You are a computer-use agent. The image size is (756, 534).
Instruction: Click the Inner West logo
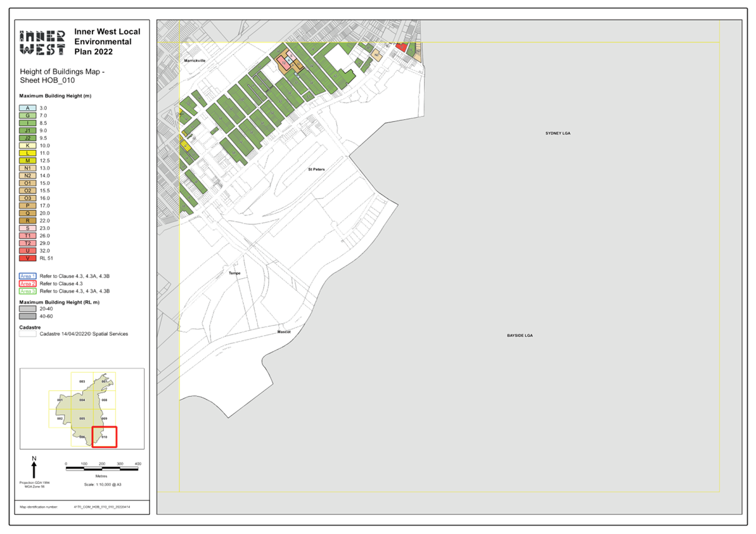[42, 42]
